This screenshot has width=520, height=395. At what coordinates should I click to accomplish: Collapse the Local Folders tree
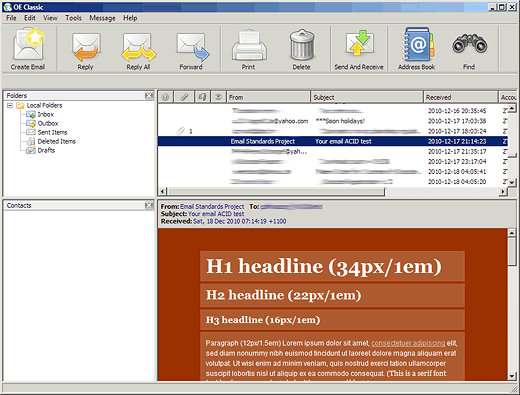tap(10, 105)
